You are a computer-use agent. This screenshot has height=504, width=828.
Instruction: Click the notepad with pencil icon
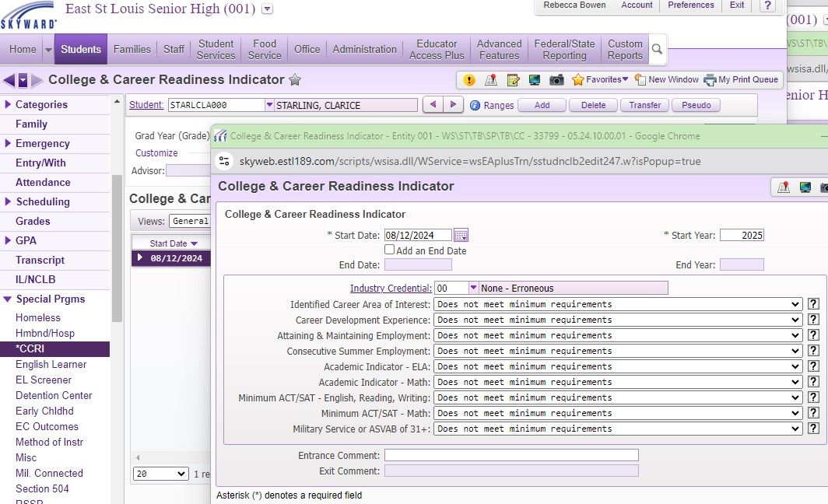513,79
